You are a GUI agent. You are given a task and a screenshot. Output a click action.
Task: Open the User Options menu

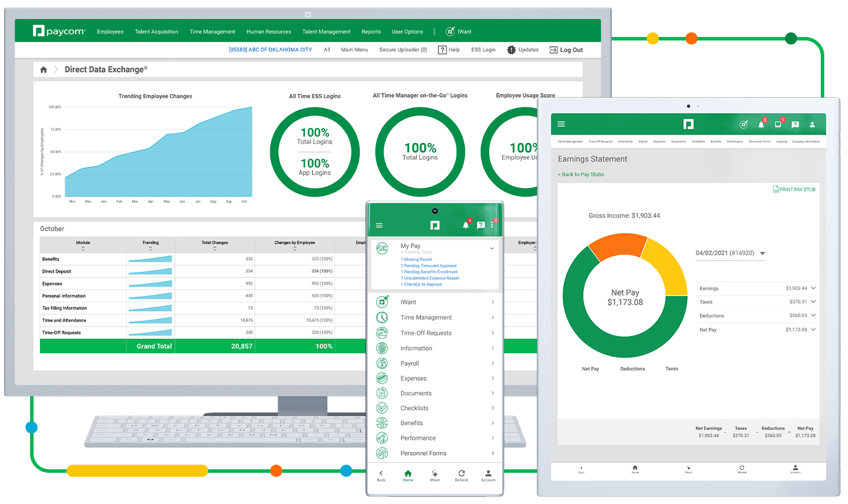[407, 32]
